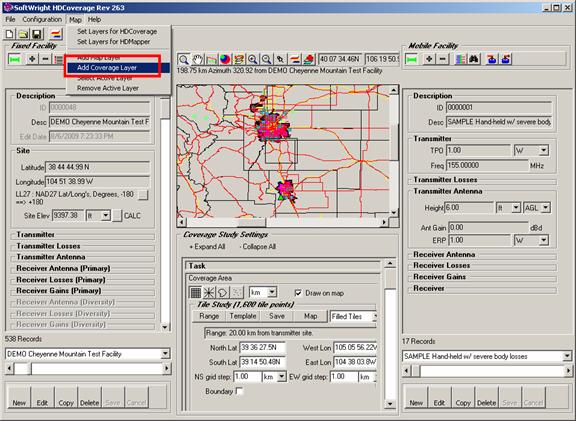Select the polygon coverage area icon
Viewport: 576px width, 421px height.
[223, 293]
